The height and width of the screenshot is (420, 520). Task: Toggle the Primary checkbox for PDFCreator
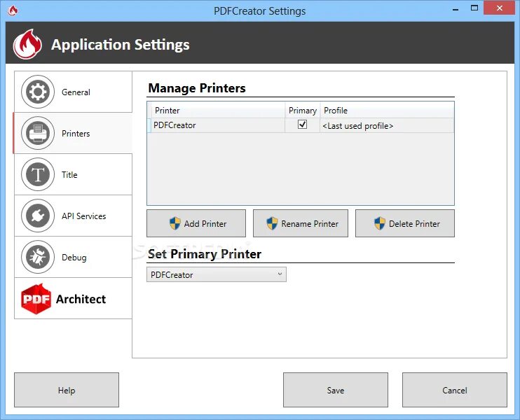302,125
